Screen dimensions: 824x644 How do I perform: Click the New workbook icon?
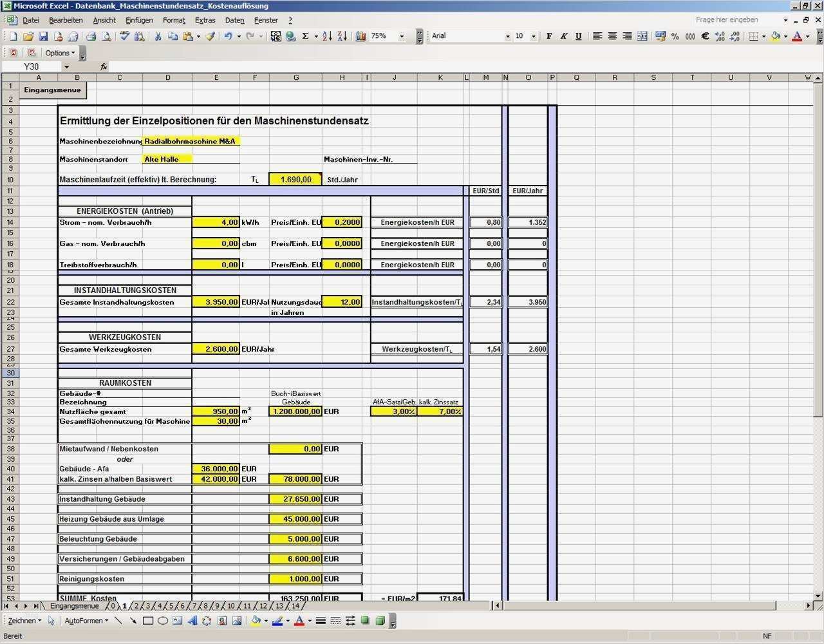point(13,37)
